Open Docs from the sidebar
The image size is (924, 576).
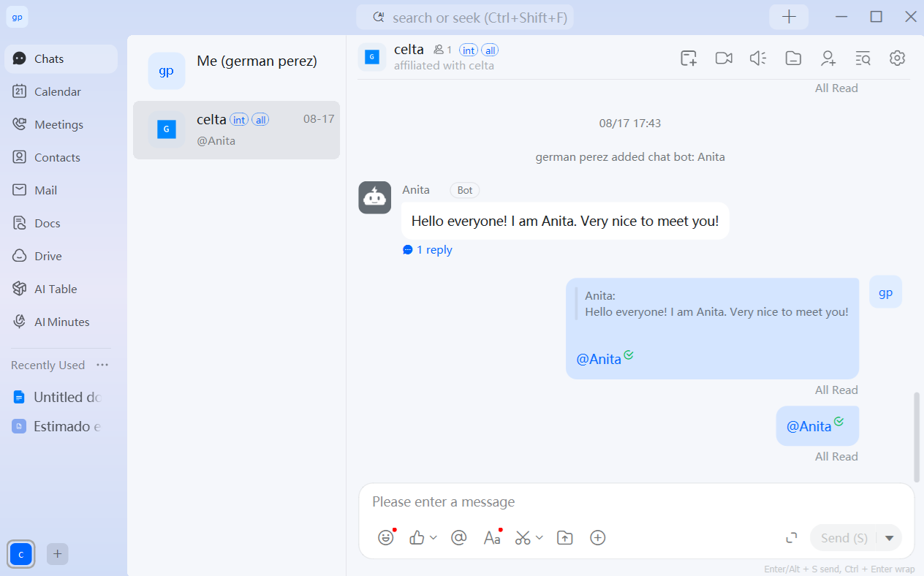pos(61,223)
